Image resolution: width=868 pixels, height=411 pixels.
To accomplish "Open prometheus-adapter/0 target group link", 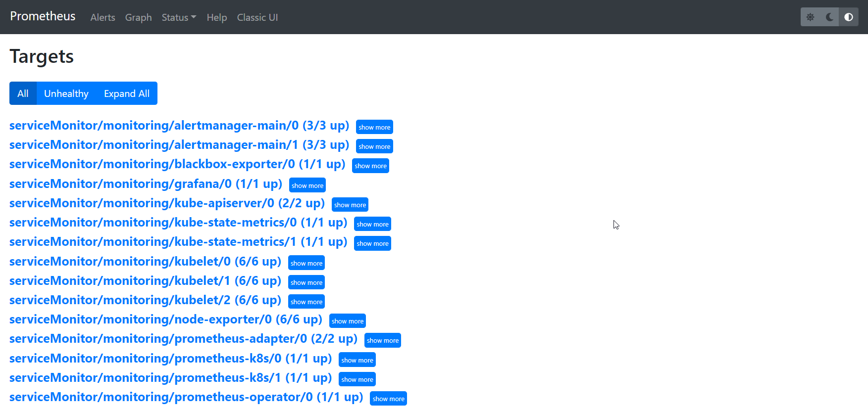I will pos(184,339).
